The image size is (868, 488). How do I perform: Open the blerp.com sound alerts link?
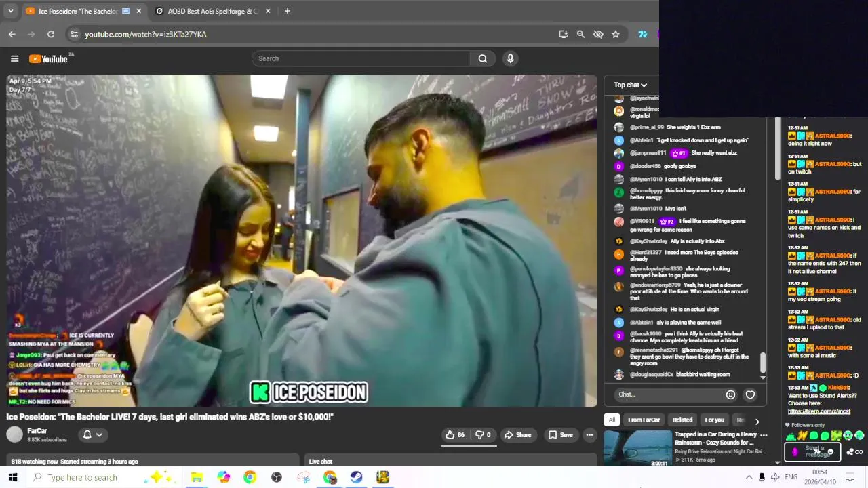[x=818, y=411]
